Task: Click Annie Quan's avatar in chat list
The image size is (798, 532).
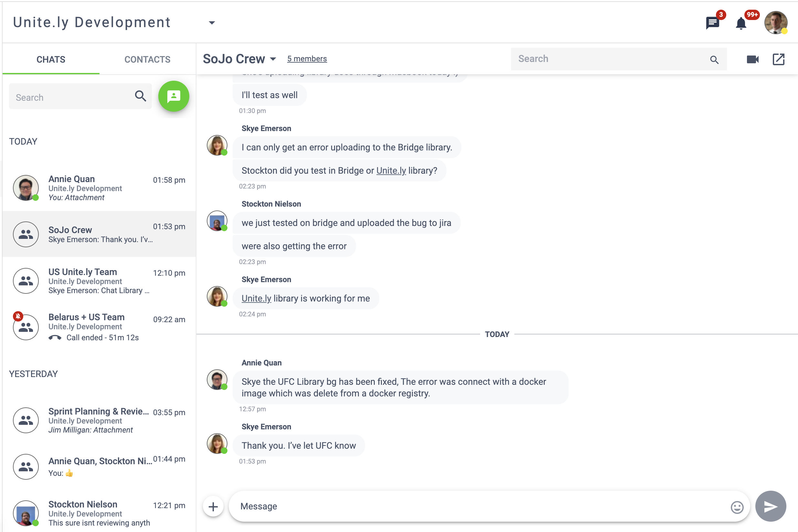Action: tap(26, 188)
